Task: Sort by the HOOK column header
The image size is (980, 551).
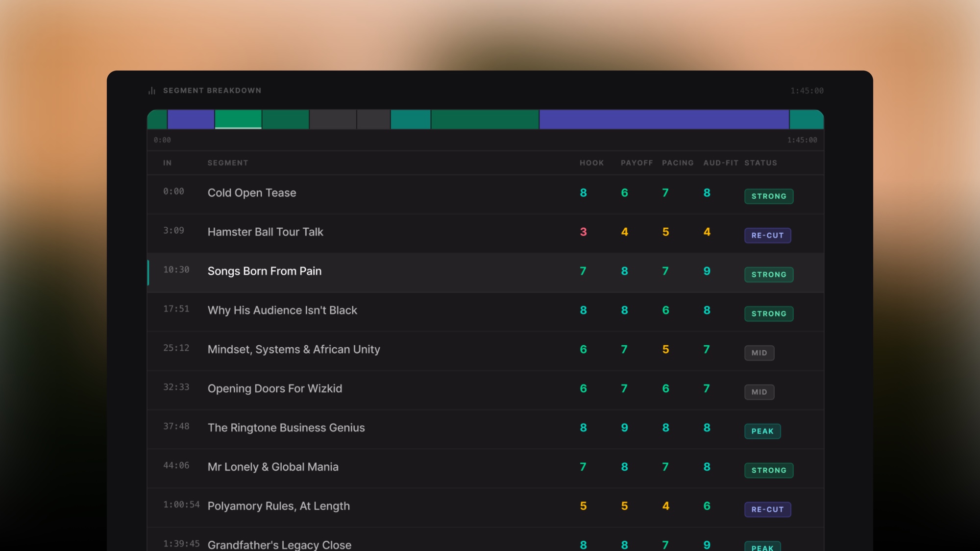Action: tap(592, 163)
